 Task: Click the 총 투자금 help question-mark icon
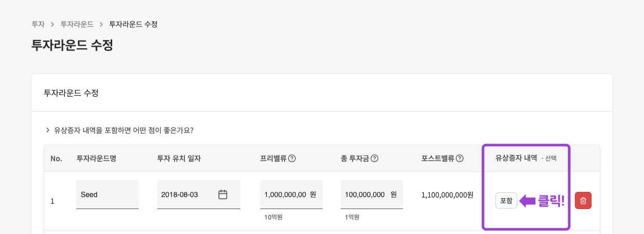point(374,159)
